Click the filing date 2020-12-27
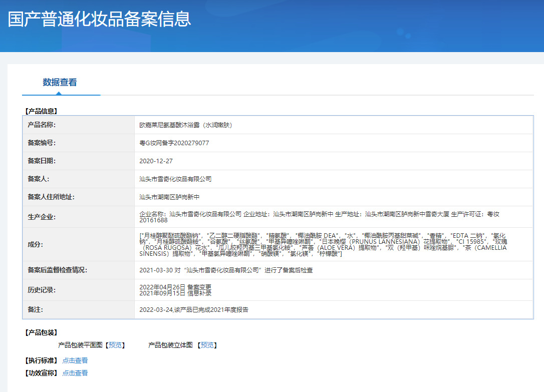This screenshot has height=392, width=544. pos(156,161)
